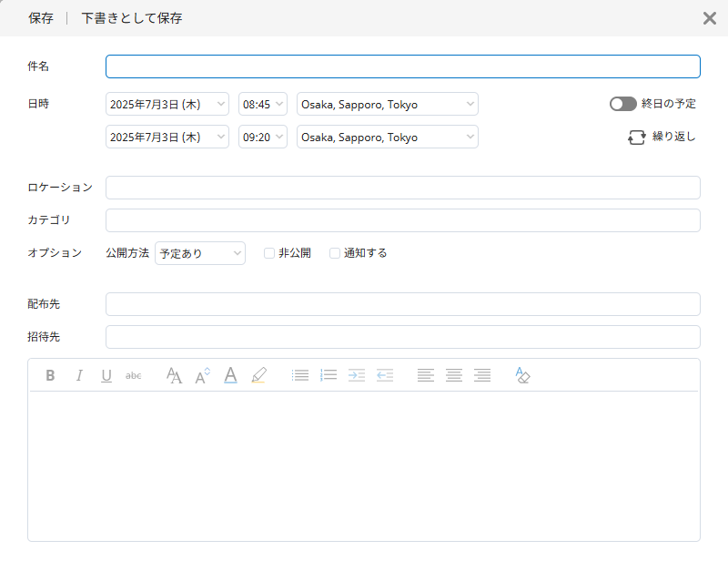The width and height of the screenshot is (728, 571).
Task: Clear text formatting with eraser icon
Action: [x=522, y=375]
